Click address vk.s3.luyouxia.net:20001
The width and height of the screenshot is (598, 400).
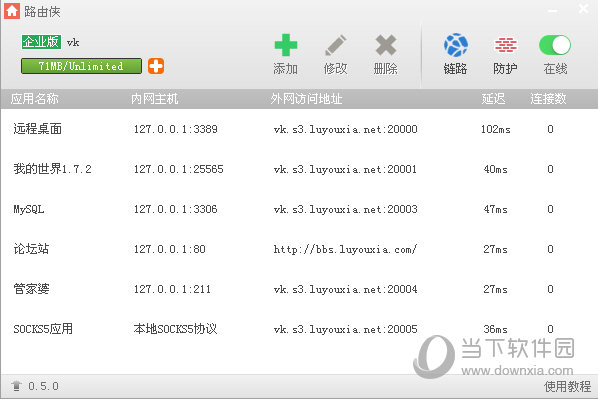(x=346, y=169)
